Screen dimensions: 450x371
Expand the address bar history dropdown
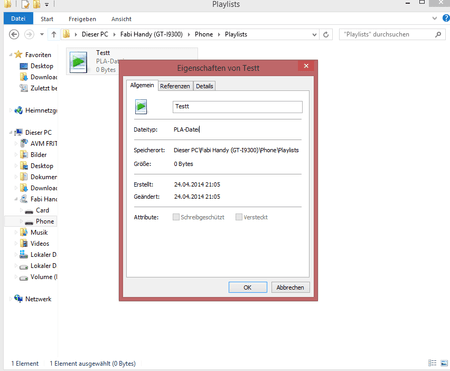pos(314,34)
